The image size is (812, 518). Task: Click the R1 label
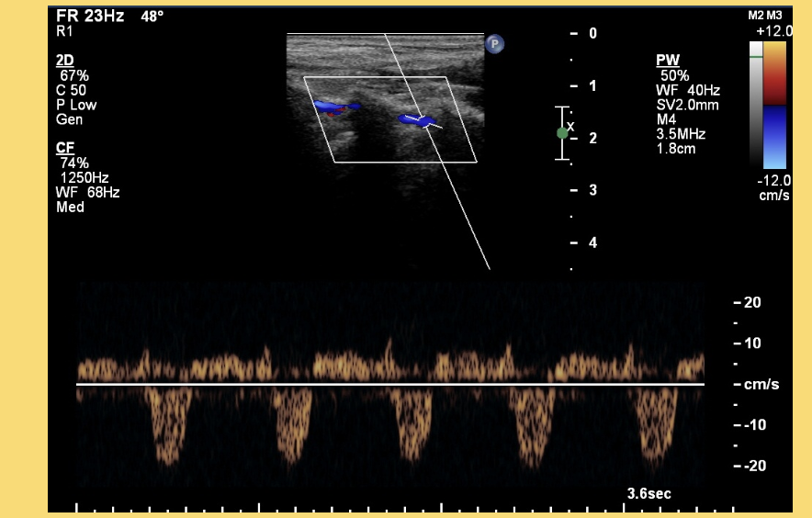tap(64, 31)
